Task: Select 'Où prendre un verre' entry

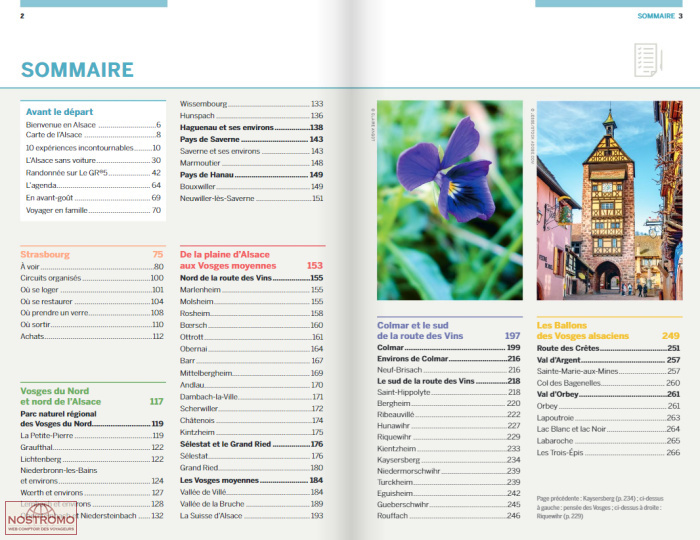Action: 92,313
